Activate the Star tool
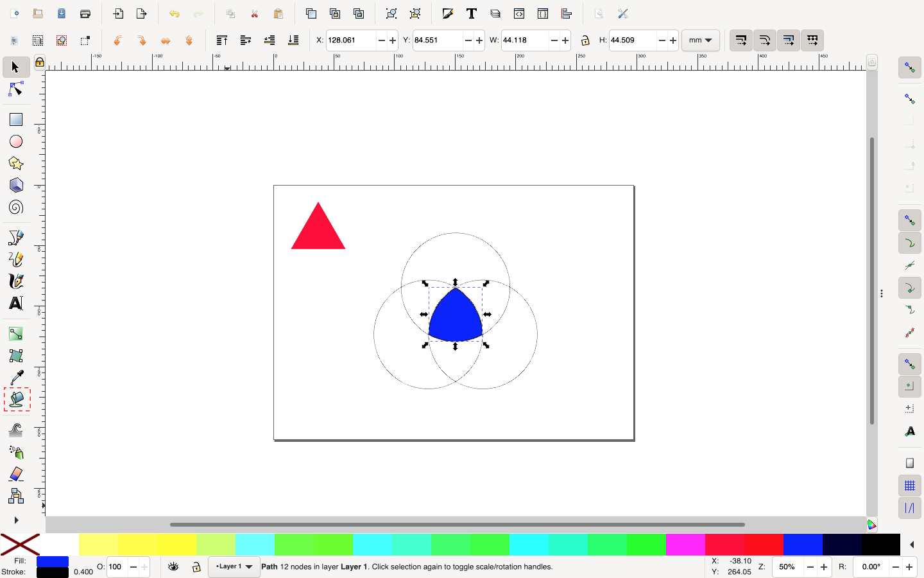The height and width of the screenshot is (578, 924). pos(15,163)
